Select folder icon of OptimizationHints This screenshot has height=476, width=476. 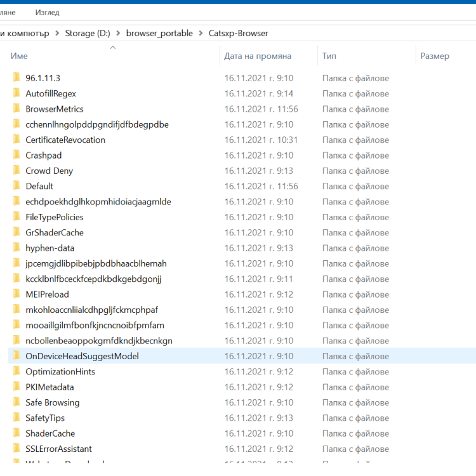17,371
